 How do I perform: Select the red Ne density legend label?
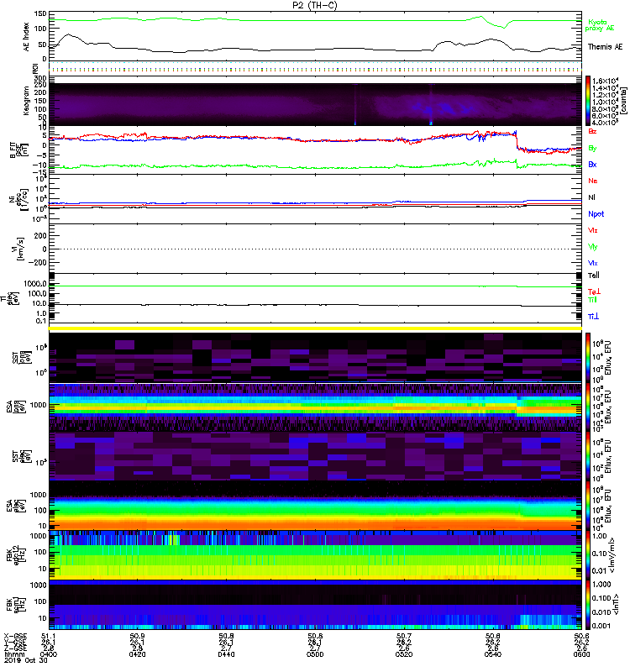click(x=593, y=181)
